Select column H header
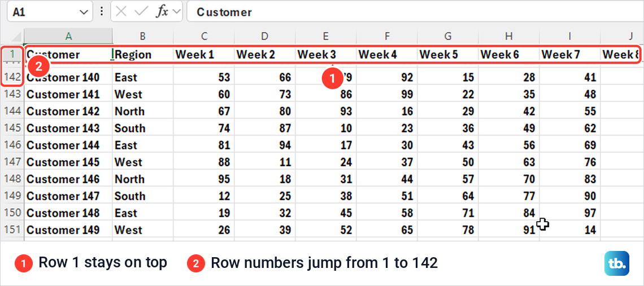 509,36
